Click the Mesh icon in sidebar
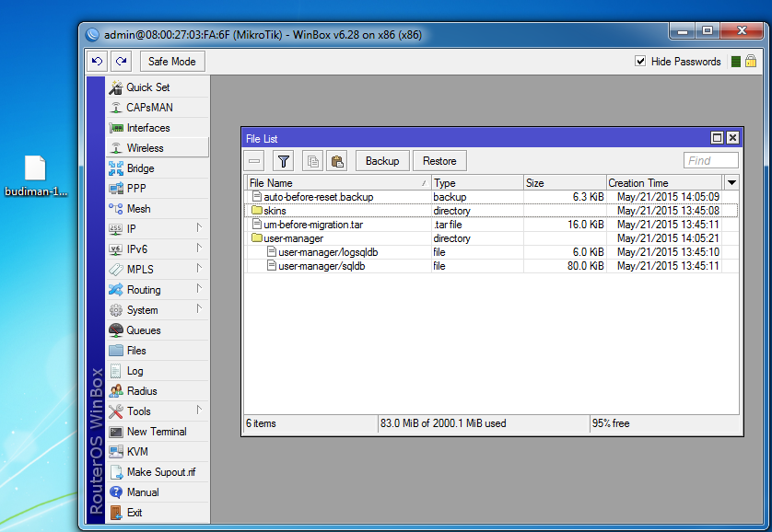772x532 pixels. click(x=116, y=208)
